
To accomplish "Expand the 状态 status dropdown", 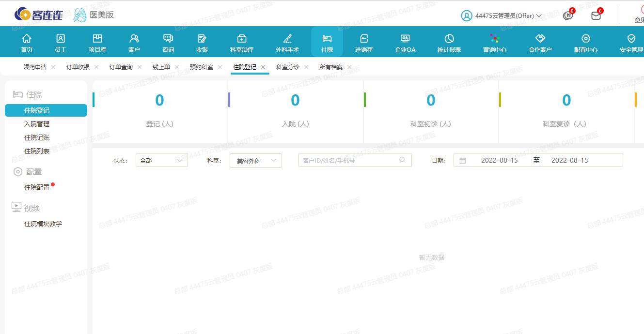I will [161, 161].
